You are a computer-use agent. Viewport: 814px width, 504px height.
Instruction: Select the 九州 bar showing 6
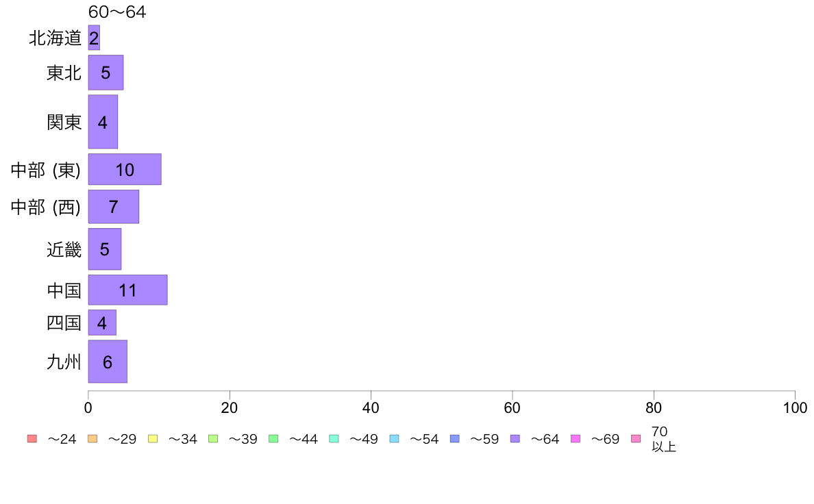[x=108, y=362]
